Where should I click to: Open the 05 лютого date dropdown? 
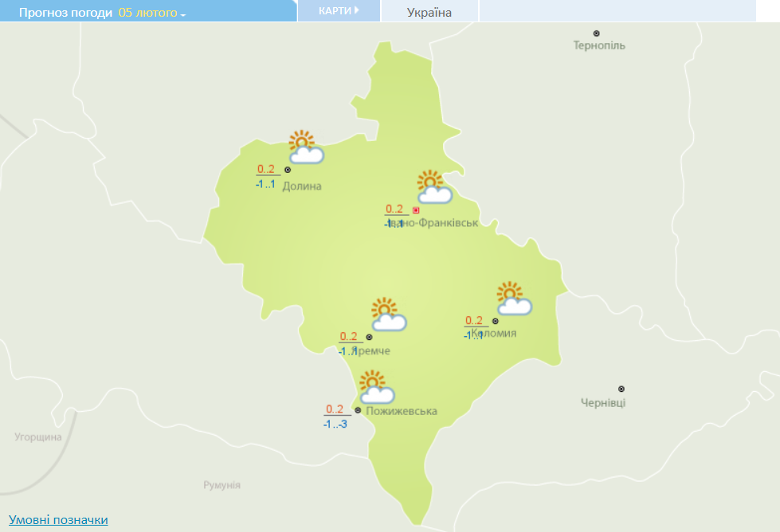pos(151,13)
